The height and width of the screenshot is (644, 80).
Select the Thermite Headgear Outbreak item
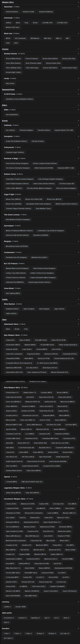coord(26,130)
